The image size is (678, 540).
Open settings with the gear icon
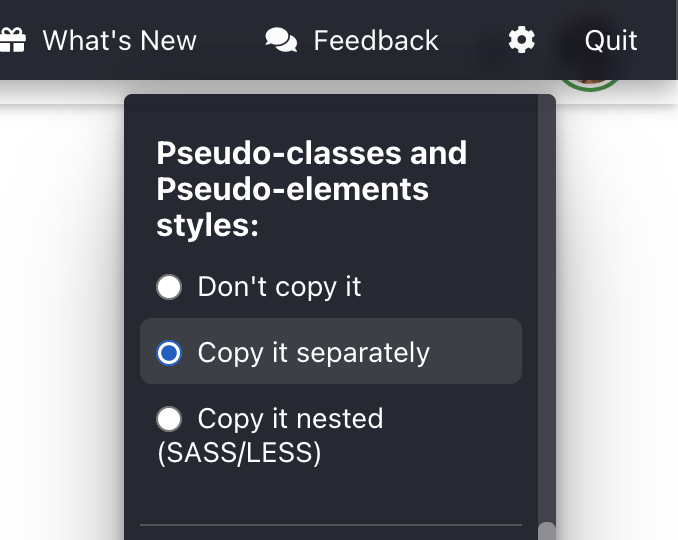(x=521, y=40)
